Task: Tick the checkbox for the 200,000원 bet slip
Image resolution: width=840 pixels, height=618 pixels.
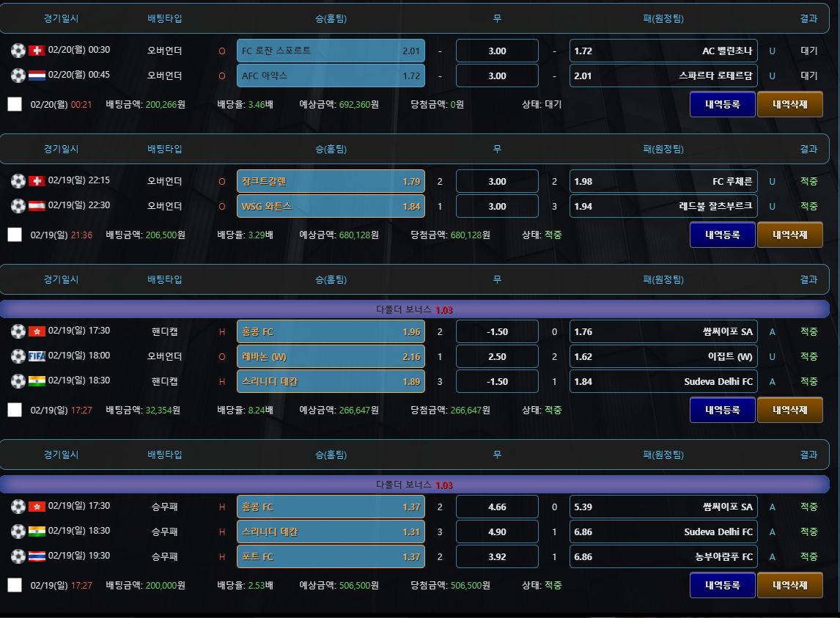Action: point(15,585)
